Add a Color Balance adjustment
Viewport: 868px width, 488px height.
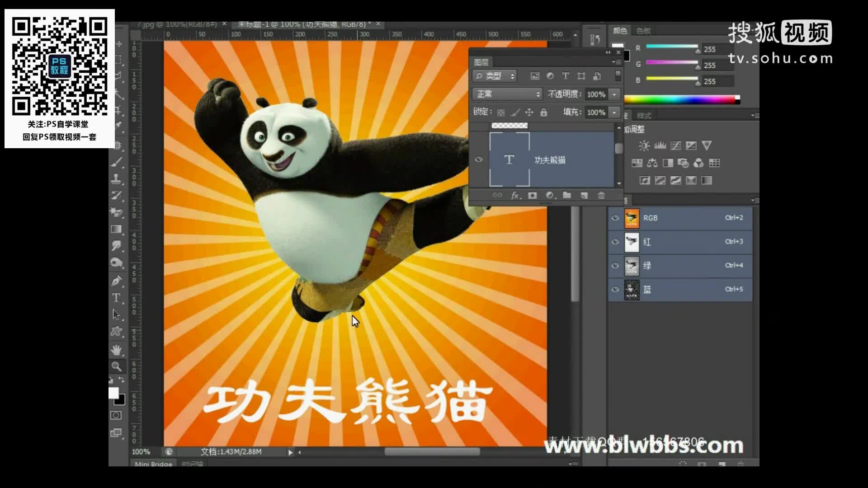pos(652,163)
